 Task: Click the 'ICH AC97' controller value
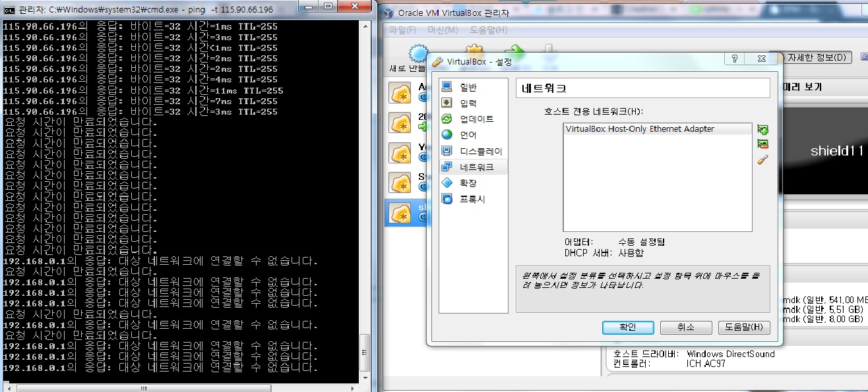pyautogui.click(x=705, y=364)
